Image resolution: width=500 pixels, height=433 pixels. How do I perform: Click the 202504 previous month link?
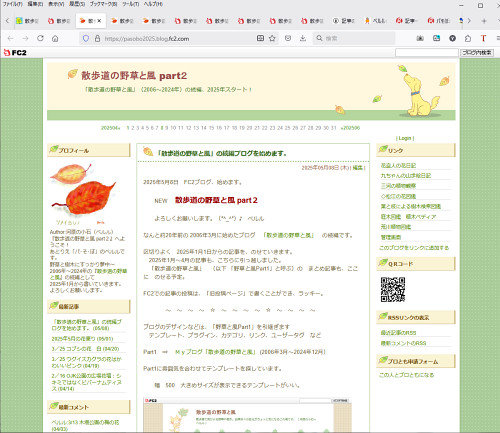[111, 128]
